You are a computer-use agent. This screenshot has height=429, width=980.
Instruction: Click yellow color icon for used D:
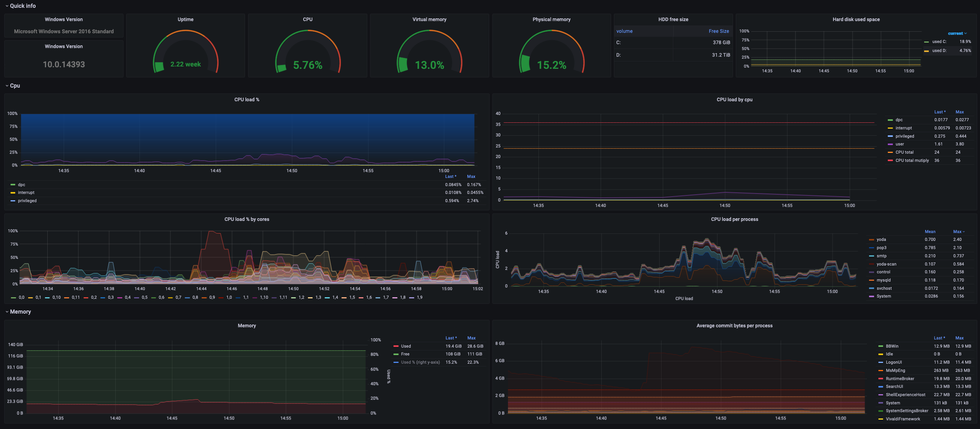pyautogui.click(x=926, y=51)
